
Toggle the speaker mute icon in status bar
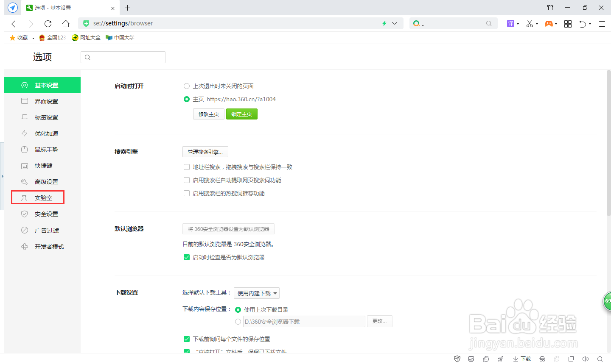[x=586, y=359]
